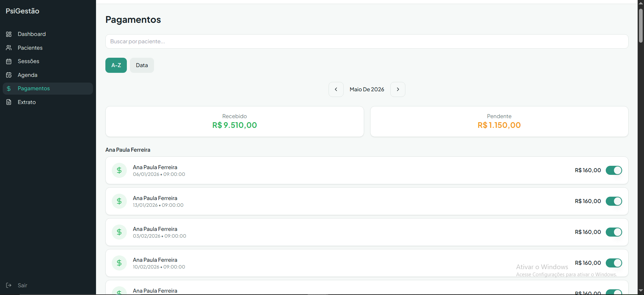Screen dimensions: 644x295
Task: Click the Pendente R$ 1.150,00 amount
Action: tap(499, 125)
